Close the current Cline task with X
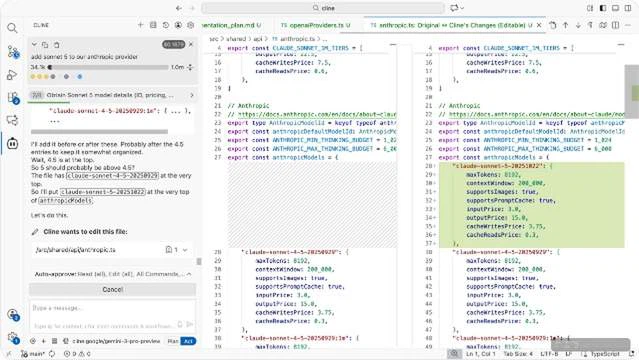The image size is (639, 360). point(191,44)
